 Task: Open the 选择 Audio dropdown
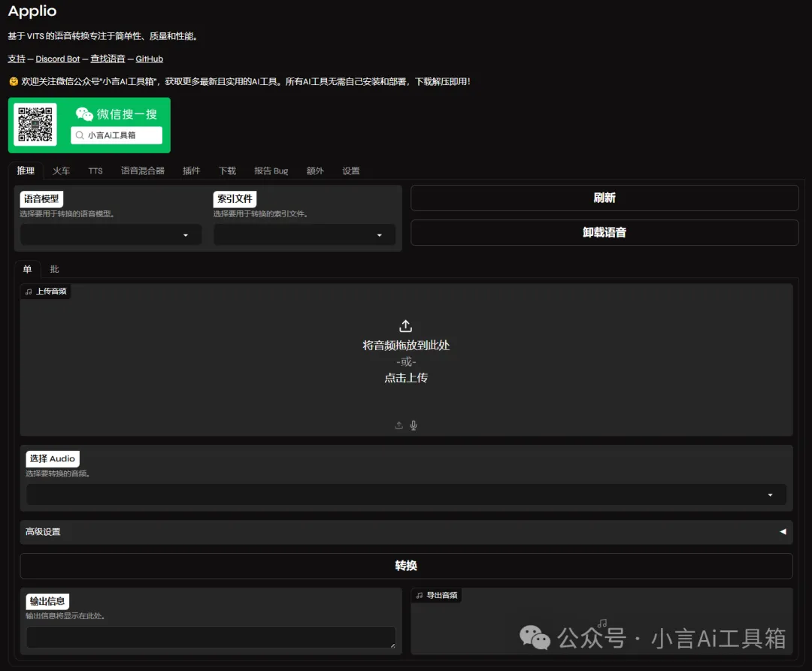[406, 494]
